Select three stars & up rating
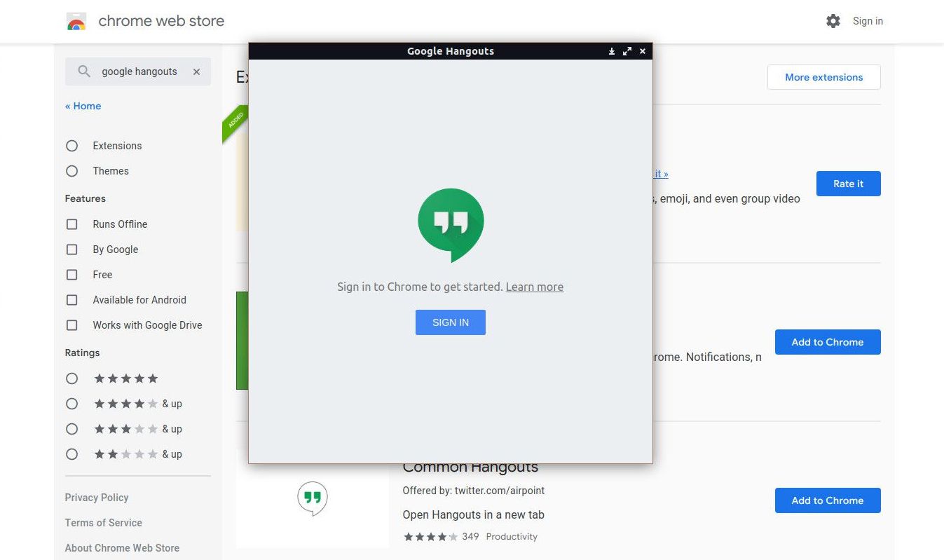Image resolution: width=944 pixels, height=560 pixels. (x=71, y=429)
